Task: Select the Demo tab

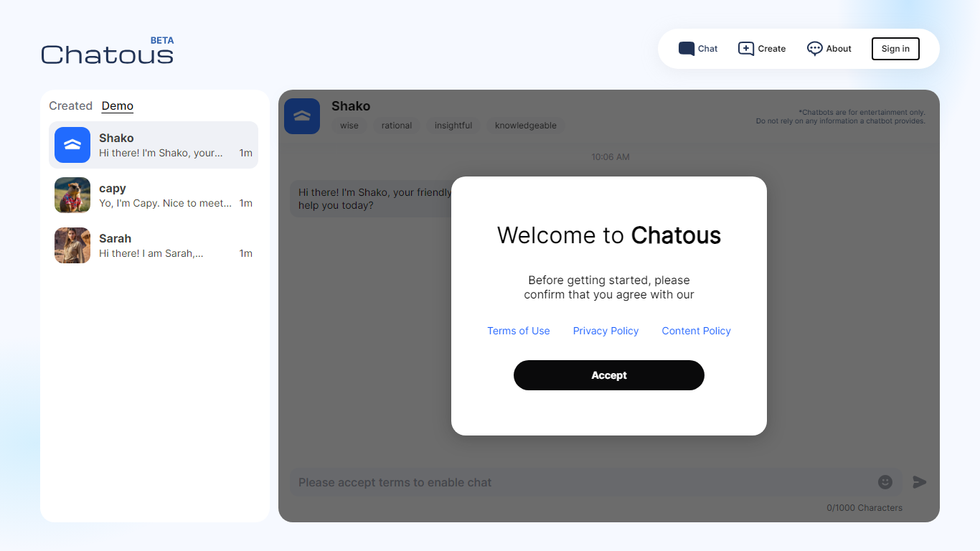Action: tap(118, 105)
